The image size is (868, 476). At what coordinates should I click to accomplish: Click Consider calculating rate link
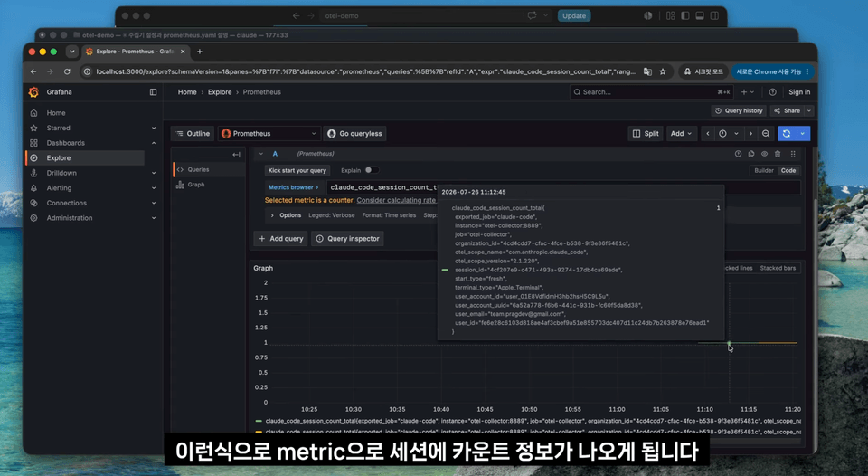point(396,200)
